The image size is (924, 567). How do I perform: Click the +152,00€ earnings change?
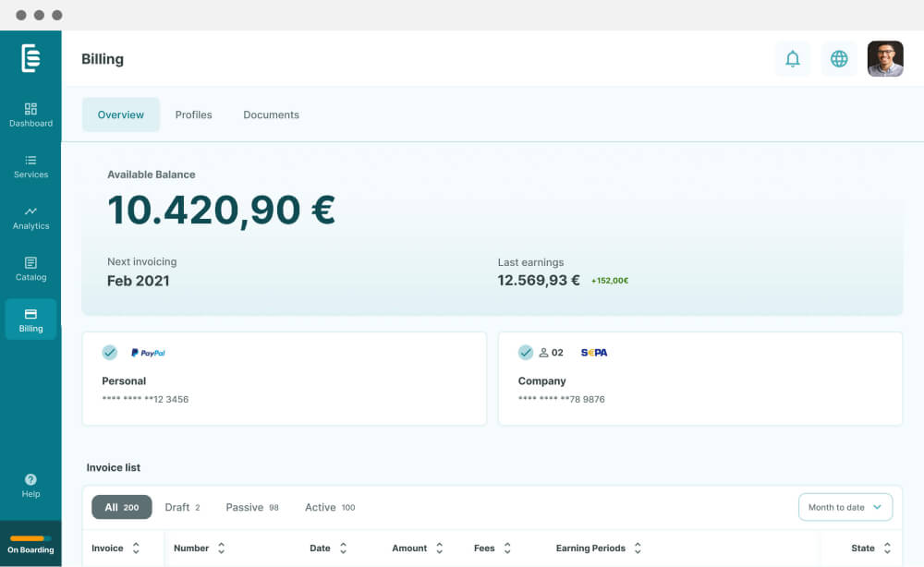[x=610, y=281]
